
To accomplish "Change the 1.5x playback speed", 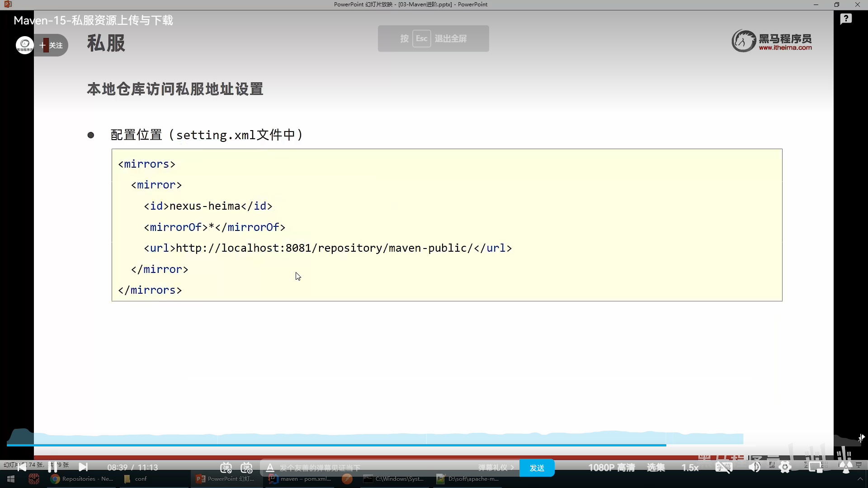I will (690, 468).
